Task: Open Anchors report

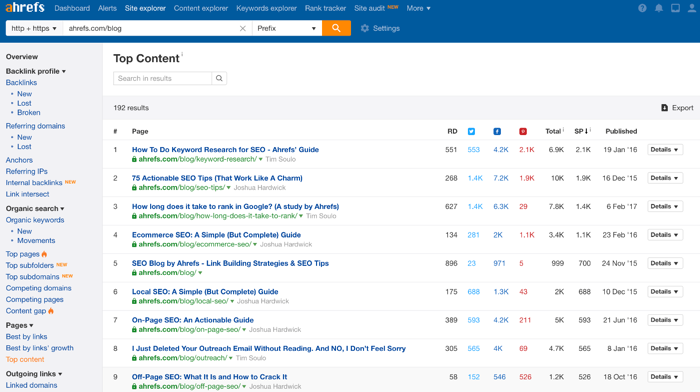Action: [19, 160]
